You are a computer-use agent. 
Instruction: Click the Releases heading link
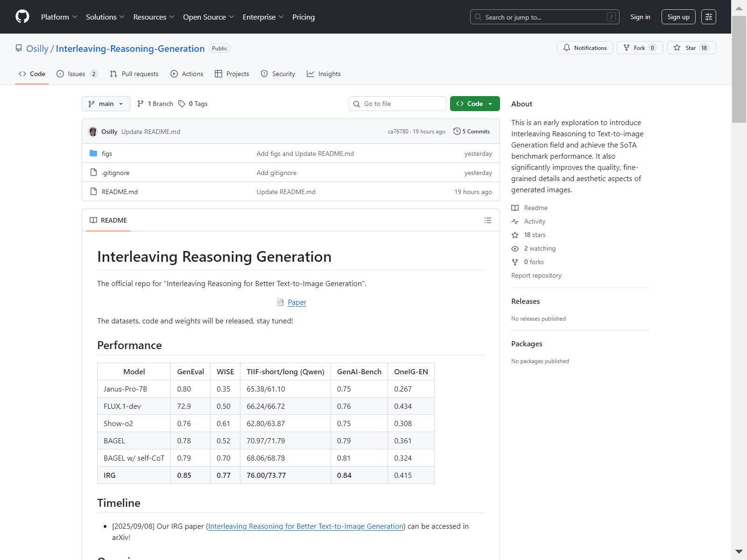click(x=526, y=301)
